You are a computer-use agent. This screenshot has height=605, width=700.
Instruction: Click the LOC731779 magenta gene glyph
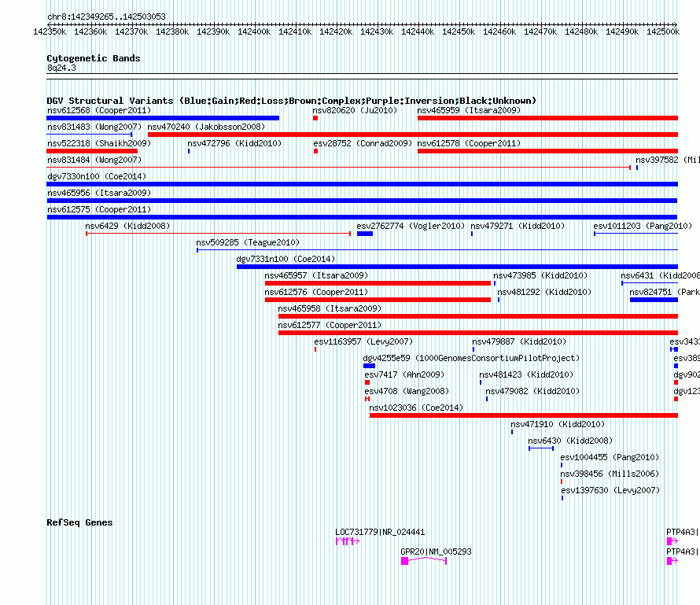point(348,541)
